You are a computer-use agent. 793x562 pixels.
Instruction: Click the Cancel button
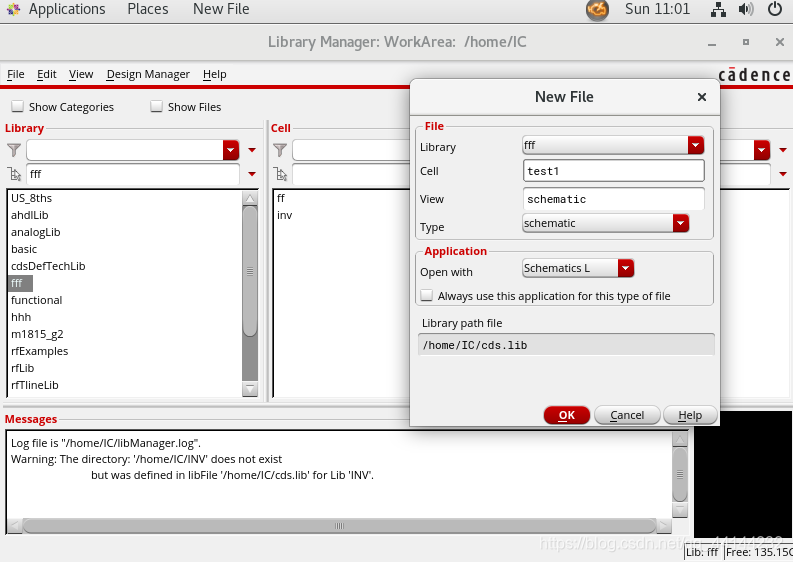click(x=627, y=415)
